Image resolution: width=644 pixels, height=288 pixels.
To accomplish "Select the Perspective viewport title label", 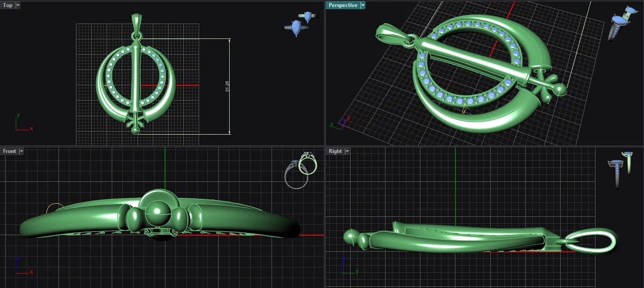I will [x=343, y=5].
